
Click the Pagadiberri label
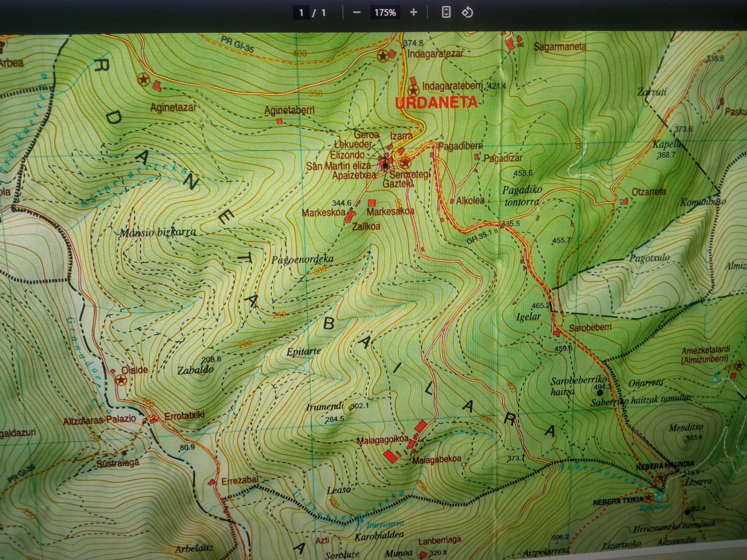pos(460,146)
